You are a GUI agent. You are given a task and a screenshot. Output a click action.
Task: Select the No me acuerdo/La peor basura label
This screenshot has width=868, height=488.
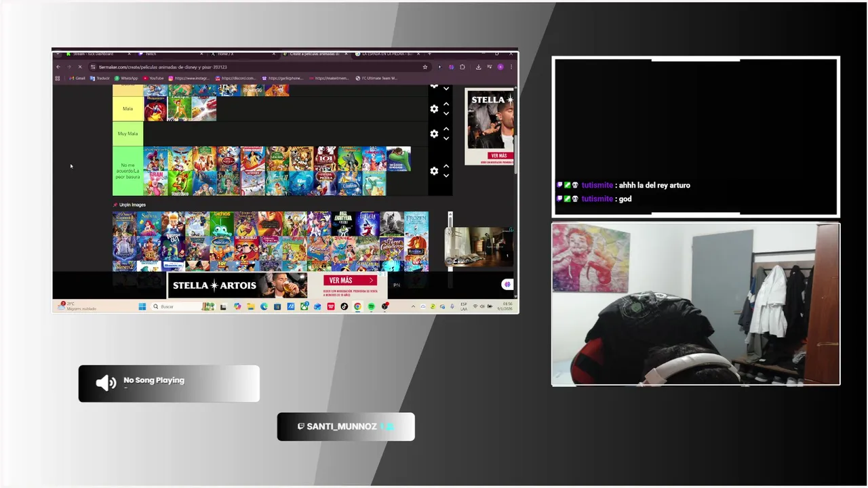coord(127,171)
